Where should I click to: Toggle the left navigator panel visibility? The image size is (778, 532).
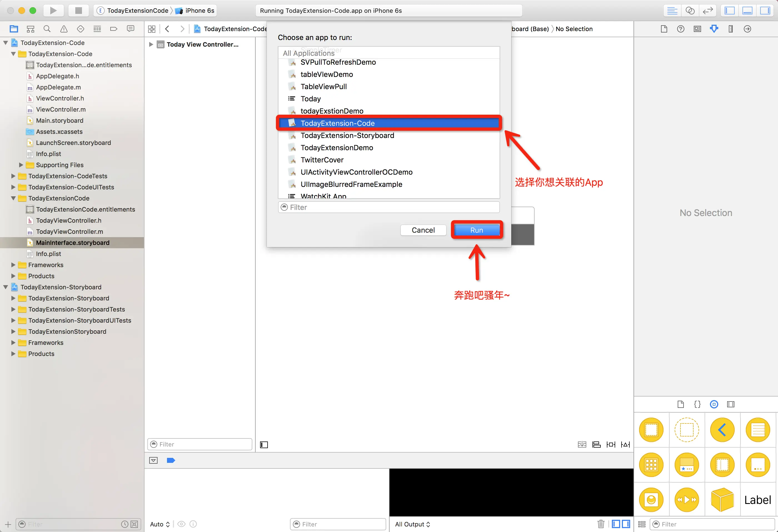[729, 10]
